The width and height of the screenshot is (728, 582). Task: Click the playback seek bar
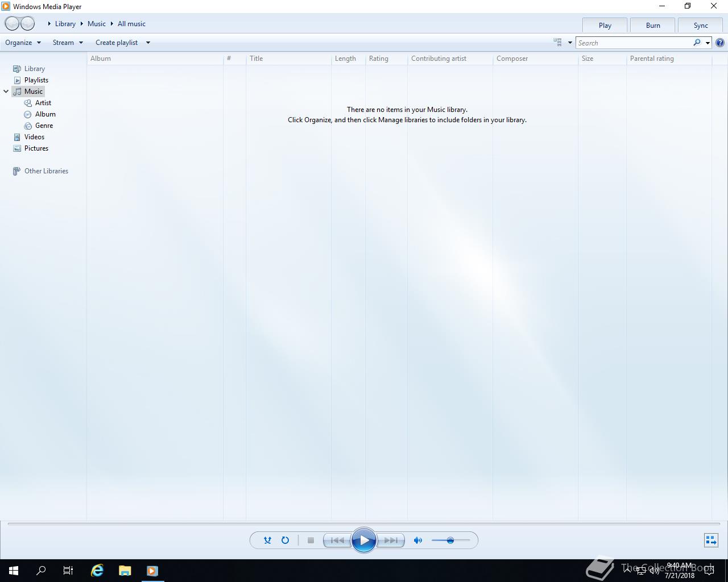pos(364,523)
